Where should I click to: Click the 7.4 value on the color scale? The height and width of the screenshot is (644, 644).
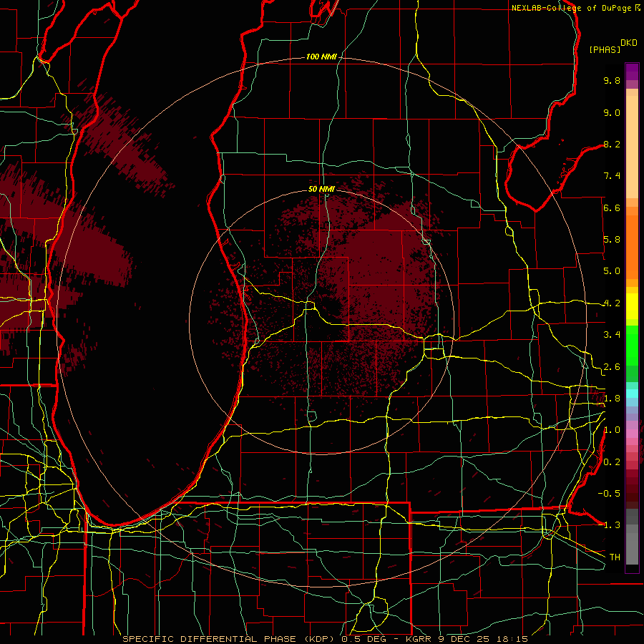tap(612, 176)
